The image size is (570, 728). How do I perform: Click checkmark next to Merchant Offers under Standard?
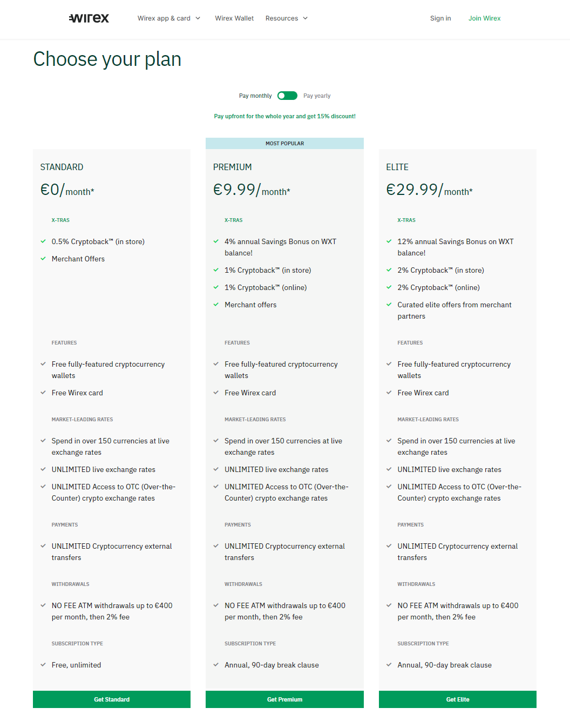point(43,259)
